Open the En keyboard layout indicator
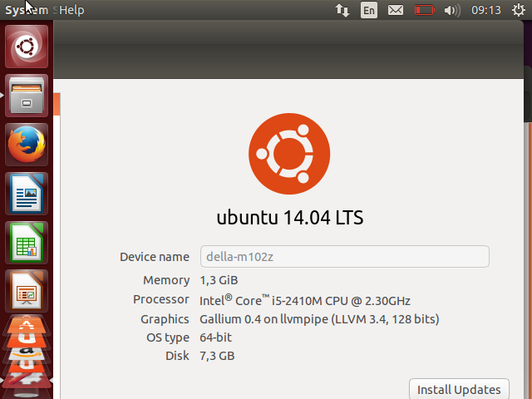 pos(369,10)
